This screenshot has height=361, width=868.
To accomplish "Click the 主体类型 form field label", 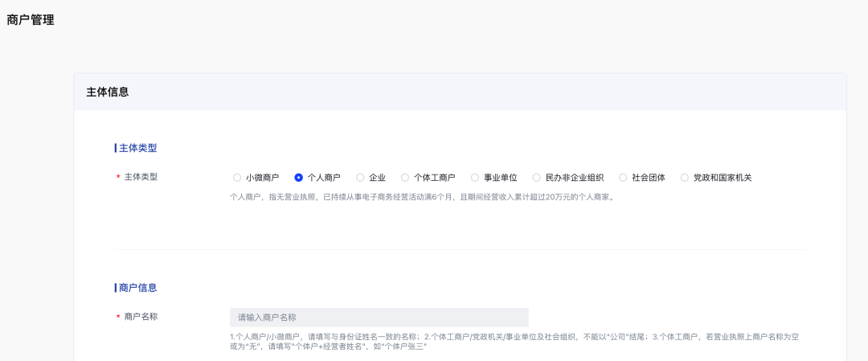I will pyautogui.click(x=141, y=177).
